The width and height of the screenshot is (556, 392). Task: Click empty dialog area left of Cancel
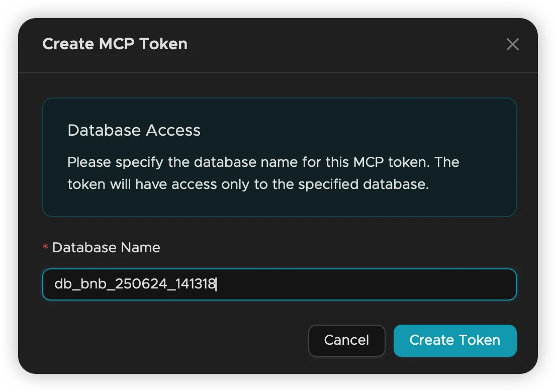[x=176, y=340]
